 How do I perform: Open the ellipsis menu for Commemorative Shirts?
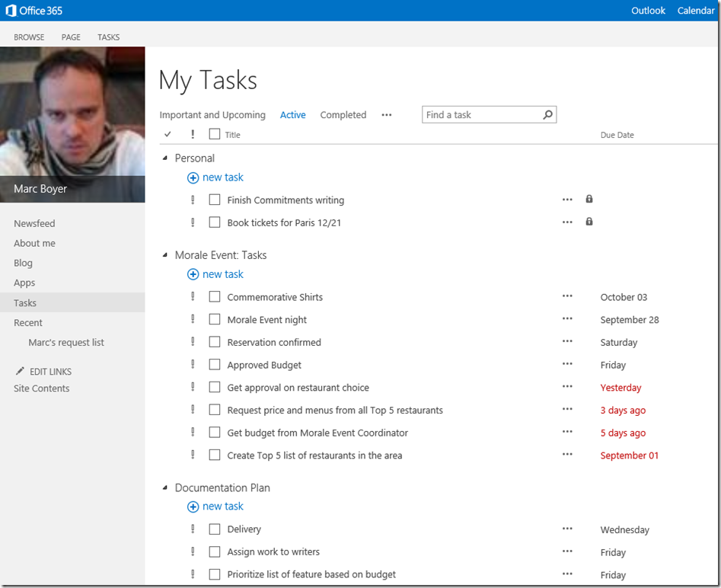click(567, 297)
